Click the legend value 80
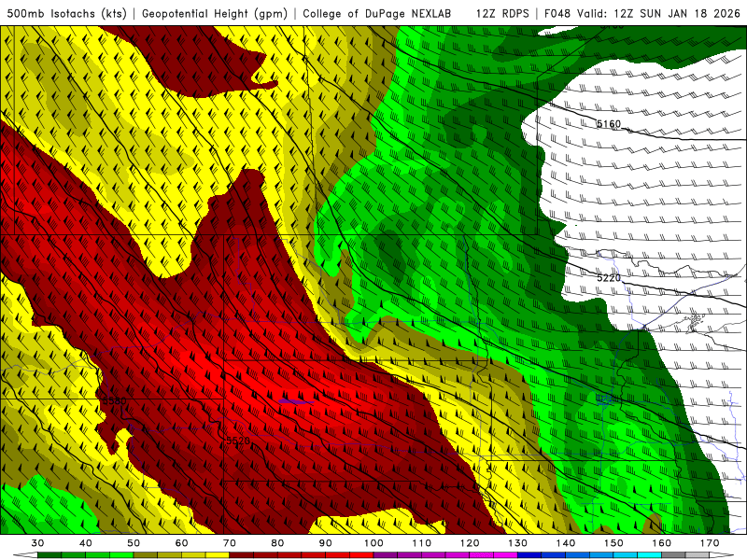 point(277,543)
